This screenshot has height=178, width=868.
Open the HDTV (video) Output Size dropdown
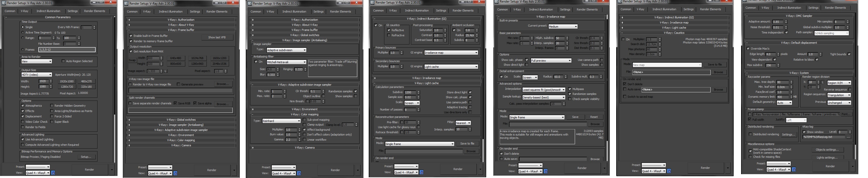(x=36, y=75)
